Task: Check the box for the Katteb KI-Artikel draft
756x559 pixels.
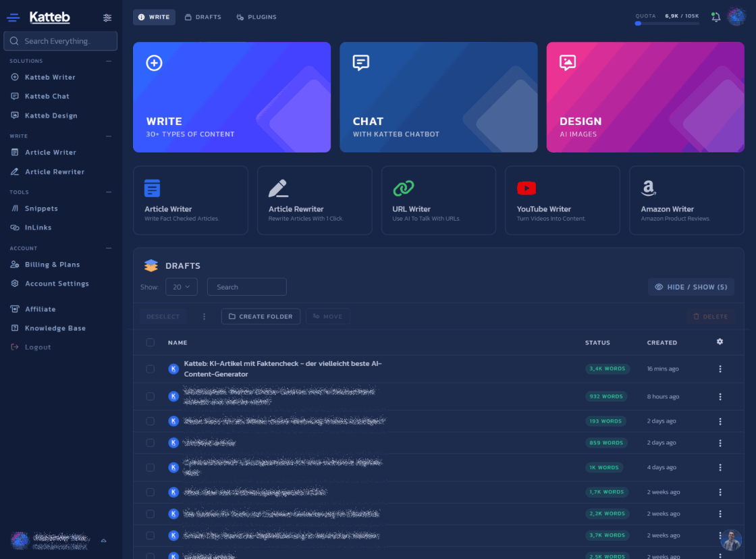Action: click(150, 369)
